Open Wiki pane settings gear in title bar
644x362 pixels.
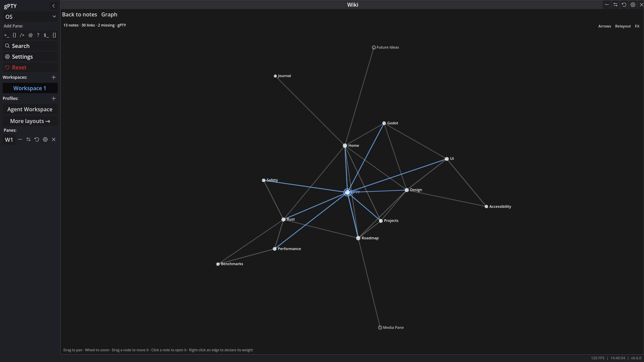[633, 5]
